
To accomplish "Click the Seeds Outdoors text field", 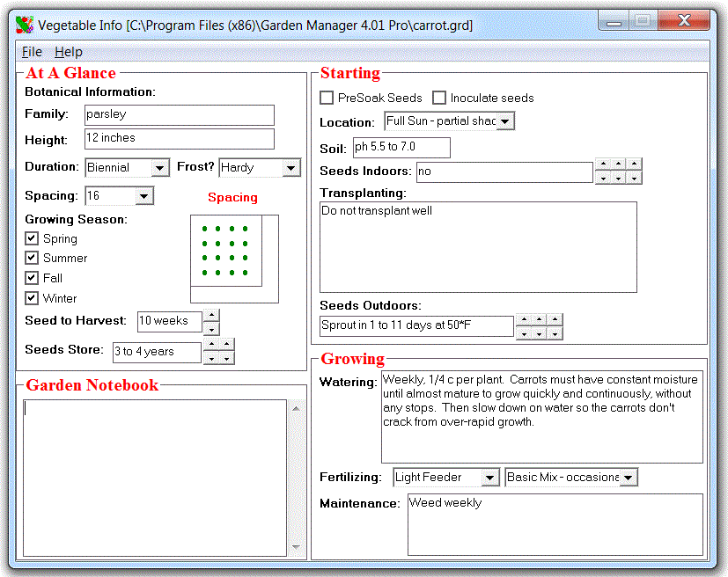I will (x=416, y=326).
